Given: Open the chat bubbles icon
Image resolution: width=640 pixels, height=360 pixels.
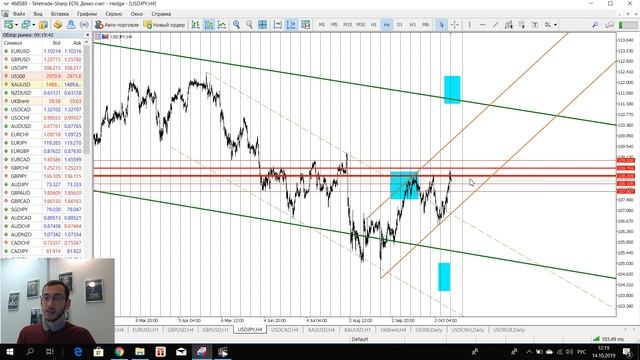Looking at the screenshot, I should pos(609,25).
